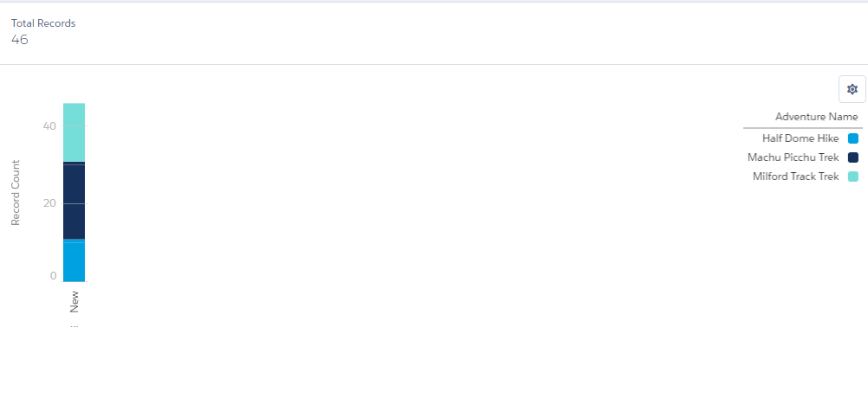
Task: Click the 20 y-axis tick label
Action: (49, 203)
